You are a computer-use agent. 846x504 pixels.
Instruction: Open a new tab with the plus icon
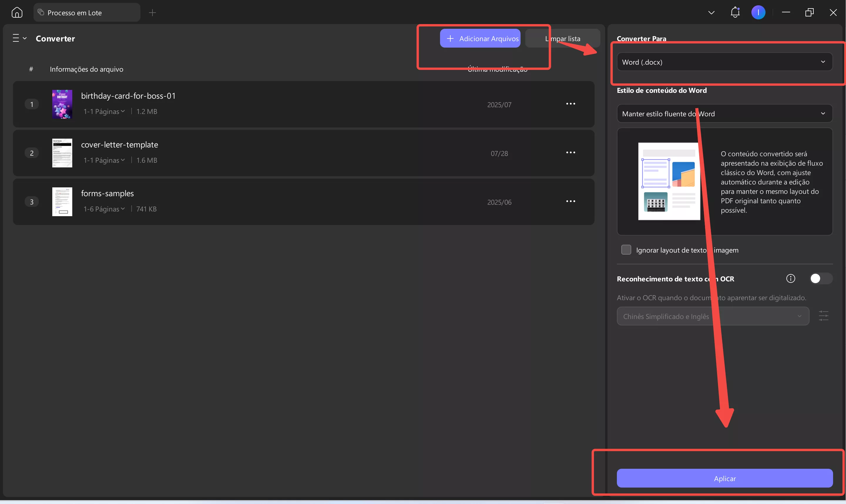click(x=152, y=13)
